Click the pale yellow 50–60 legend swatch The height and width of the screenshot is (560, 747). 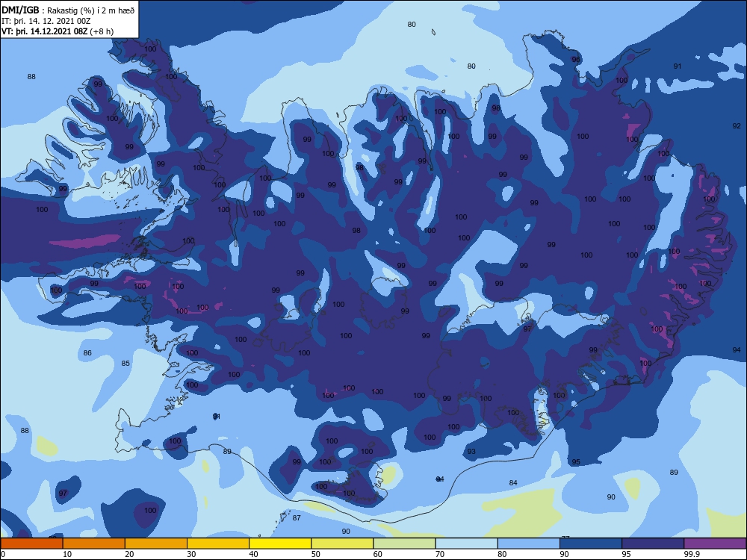tap(342, 544)
